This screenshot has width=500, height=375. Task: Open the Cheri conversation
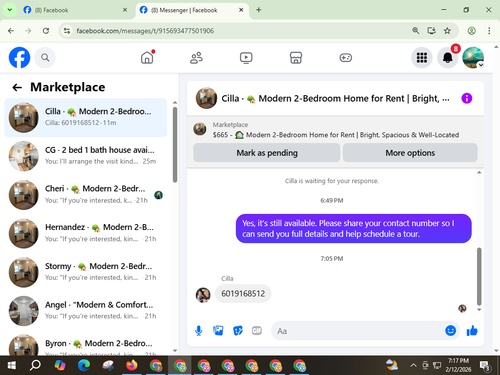(x=86, y=195)
